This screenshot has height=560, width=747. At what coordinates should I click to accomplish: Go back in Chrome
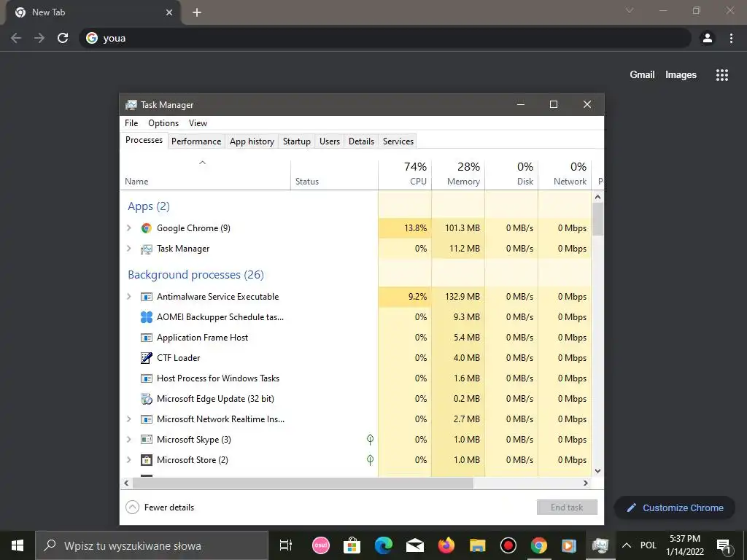pyautogui.click(x=16, y=38)
